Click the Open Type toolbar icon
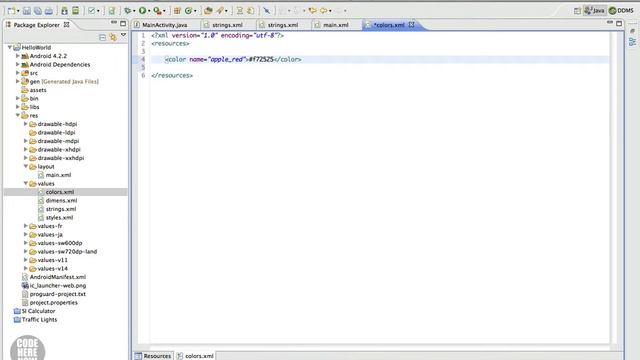 point(208,11)
